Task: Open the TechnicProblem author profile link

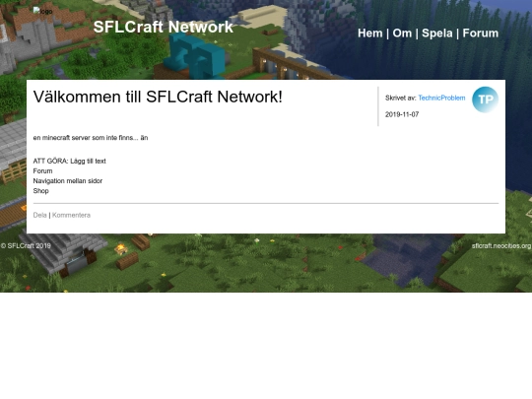Action: tap(441, 99)
